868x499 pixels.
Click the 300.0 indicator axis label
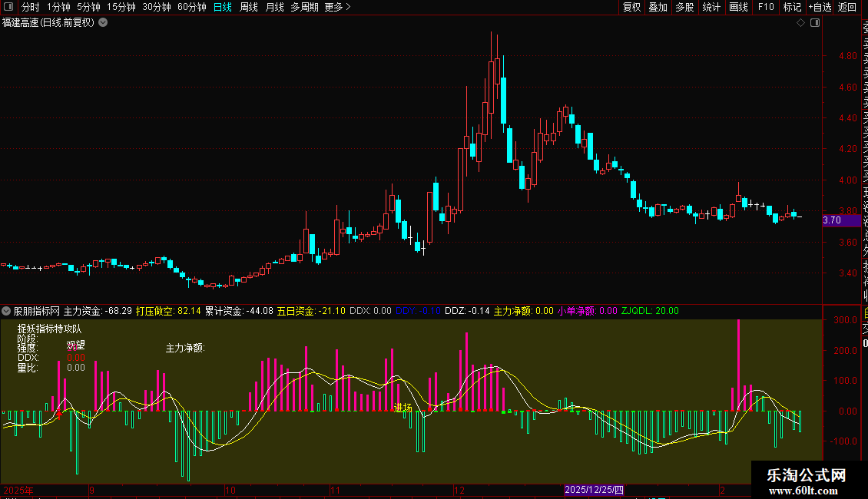coord(846,320)
